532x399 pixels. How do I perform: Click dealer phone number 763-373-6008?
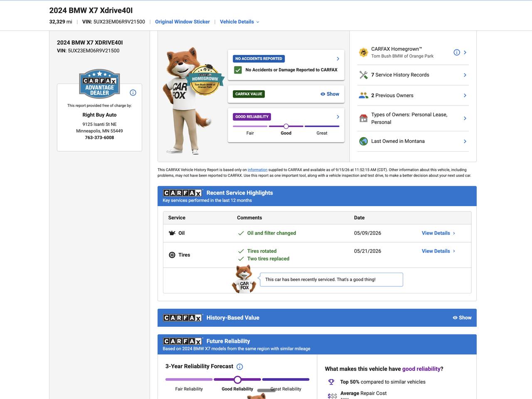[x=99, y=138]
